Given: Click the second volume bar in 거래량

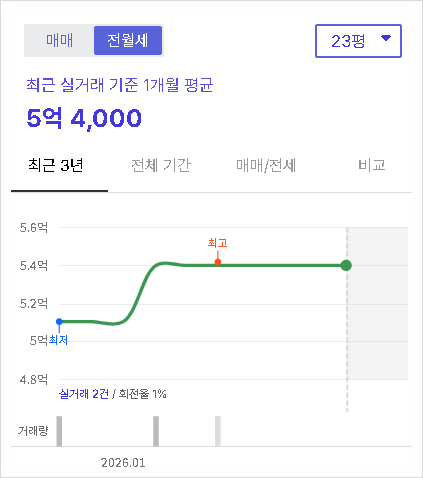Looking at the screenshot, I should (156, 431).
